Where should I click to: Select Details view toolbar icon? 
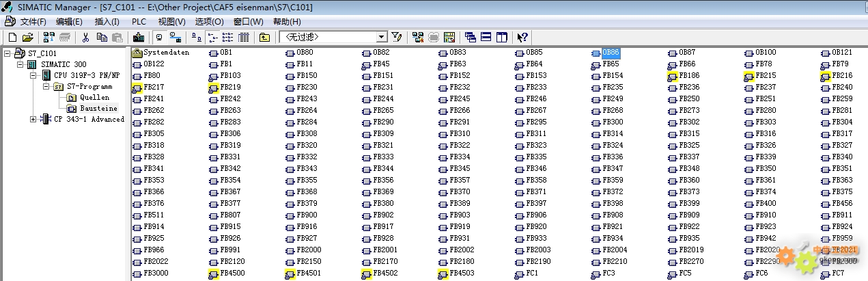[x=244, y=36]
